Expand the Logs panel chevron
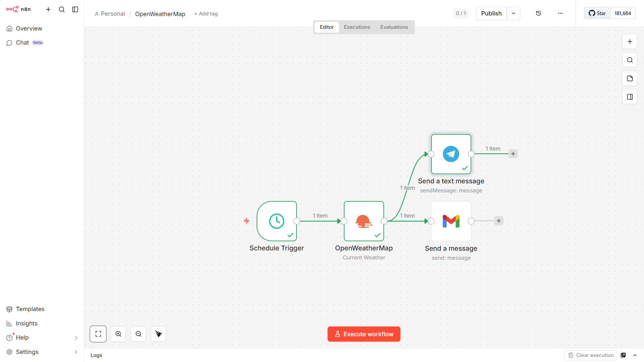The width and height of the screenshot is (644, 362). click(x=635, y=355)
